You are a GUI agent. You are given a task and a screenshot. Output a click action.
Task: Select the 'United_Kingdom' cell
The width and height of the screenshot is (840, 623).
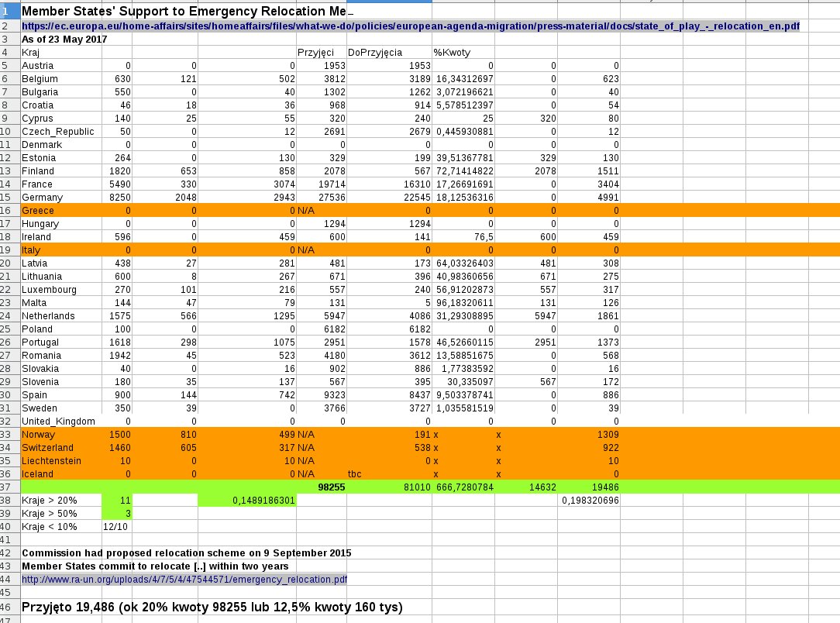point(62,421)
